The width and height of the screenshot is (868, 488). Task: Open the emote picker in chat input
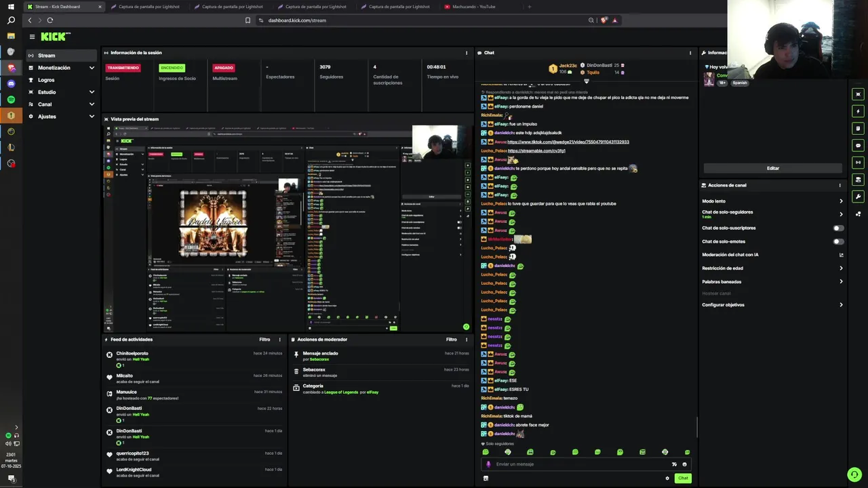click(684, 464)
